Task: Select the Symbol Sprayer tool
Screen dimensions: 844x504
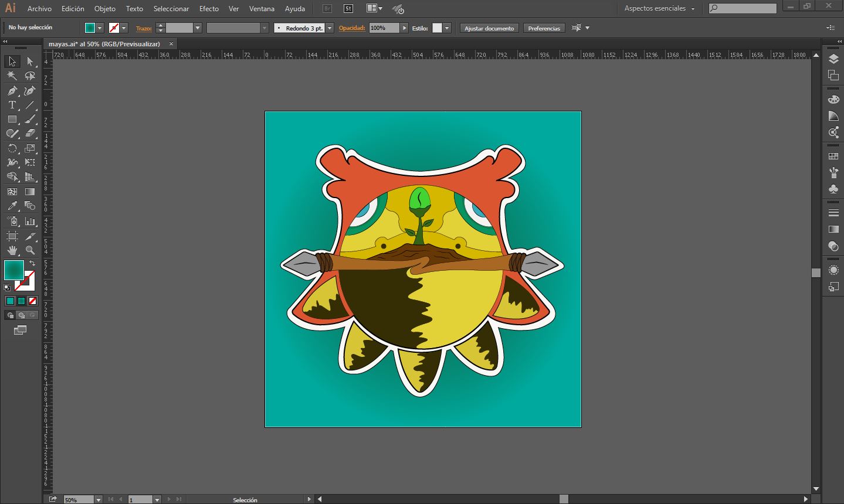Action: click(12, 222)
